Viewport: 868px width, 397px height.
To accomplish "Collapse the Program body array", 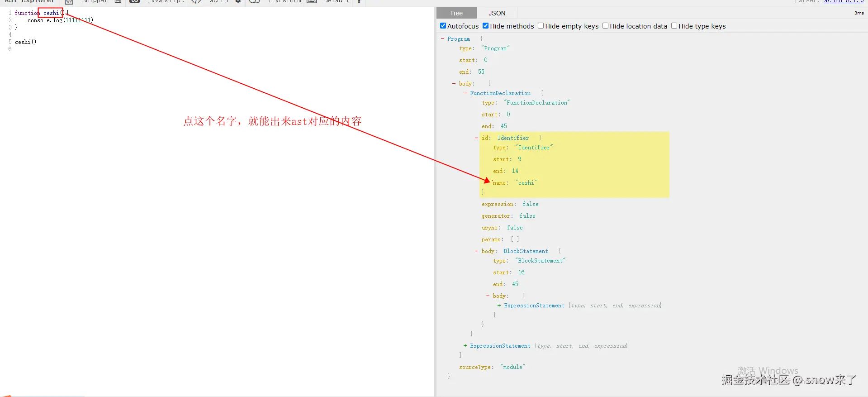I will pos(454,84).
